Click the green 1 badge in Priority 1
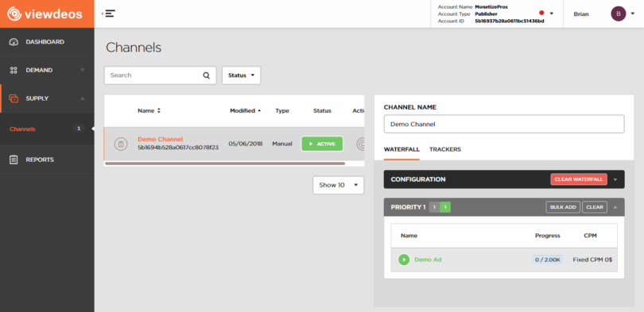This screenshot has width=644, height=312. tap(445, 207)
